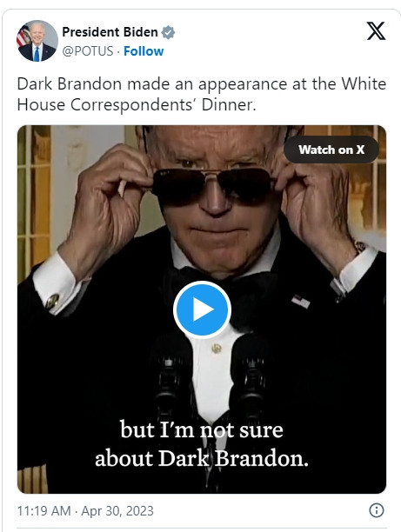Viewport: 401px width, 532px height.
Task: Click the tweet text about Correspondents' Dinner
Action: [201, 95]
